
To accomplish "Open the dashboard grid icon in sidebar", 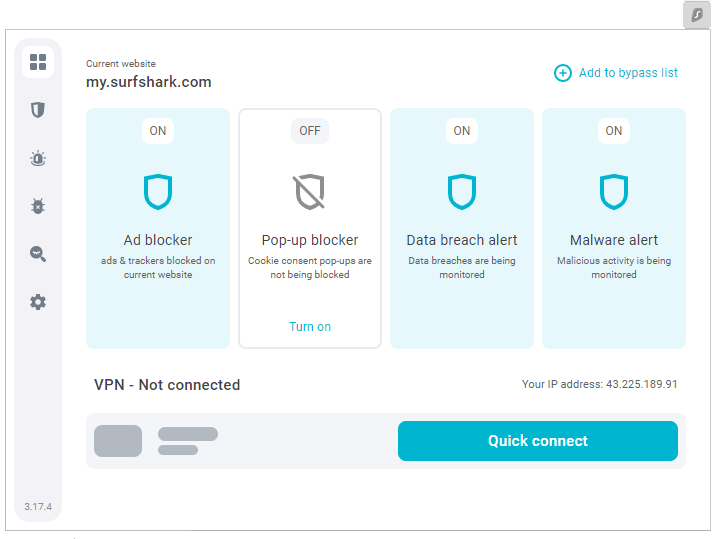I will 38,62.
